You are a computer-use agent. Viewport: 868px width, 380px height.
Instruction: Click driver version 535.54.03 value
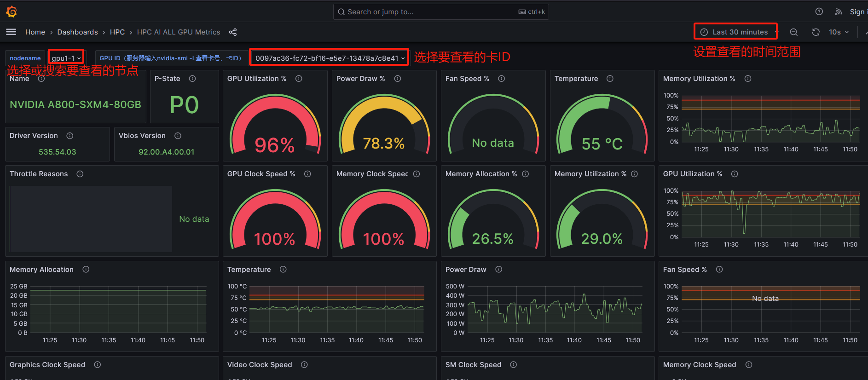point(58,152)
